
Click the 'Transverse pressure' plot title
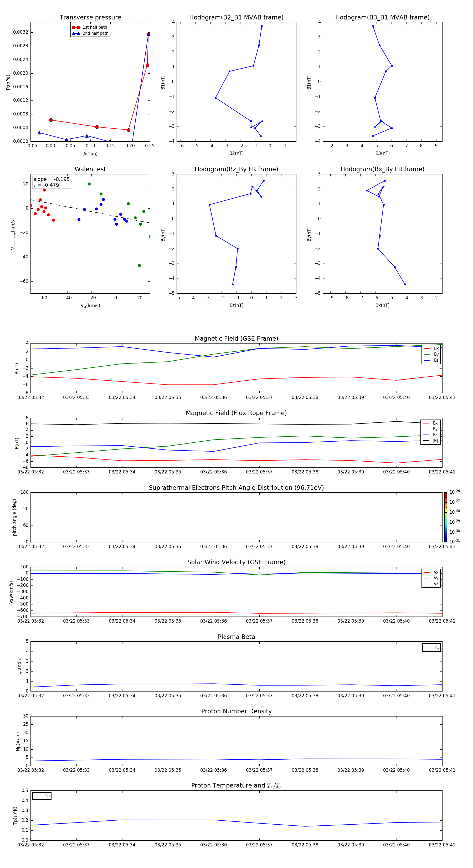[x=90, y=18]
